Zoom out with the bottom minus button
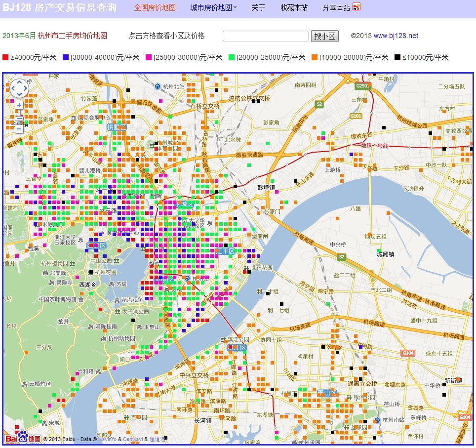The width and height of the screenshot is (476, 448). (x=19, y=129)
